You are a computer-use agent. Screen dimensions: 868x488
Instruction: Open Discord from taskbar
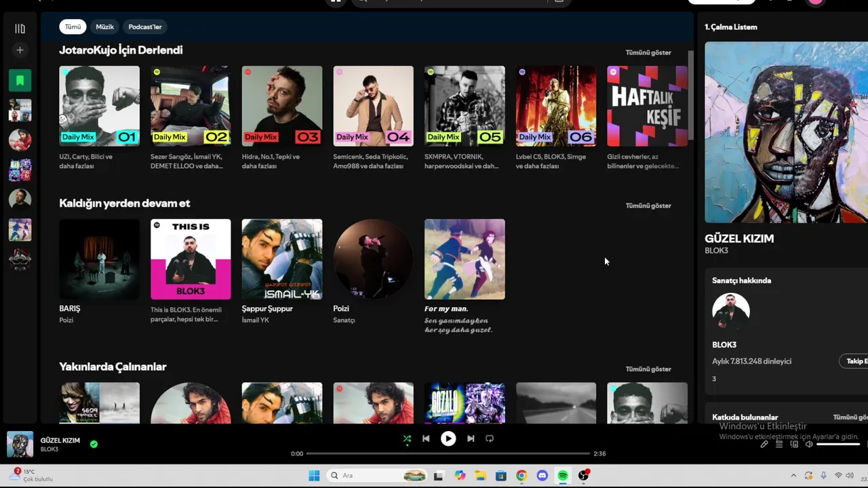542,476
